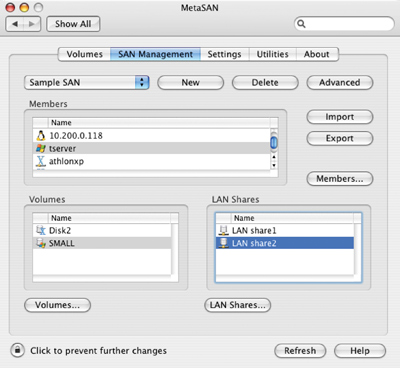The image size is (400, 368).
Task: Click the Delete button
Action: click(265, 83)
